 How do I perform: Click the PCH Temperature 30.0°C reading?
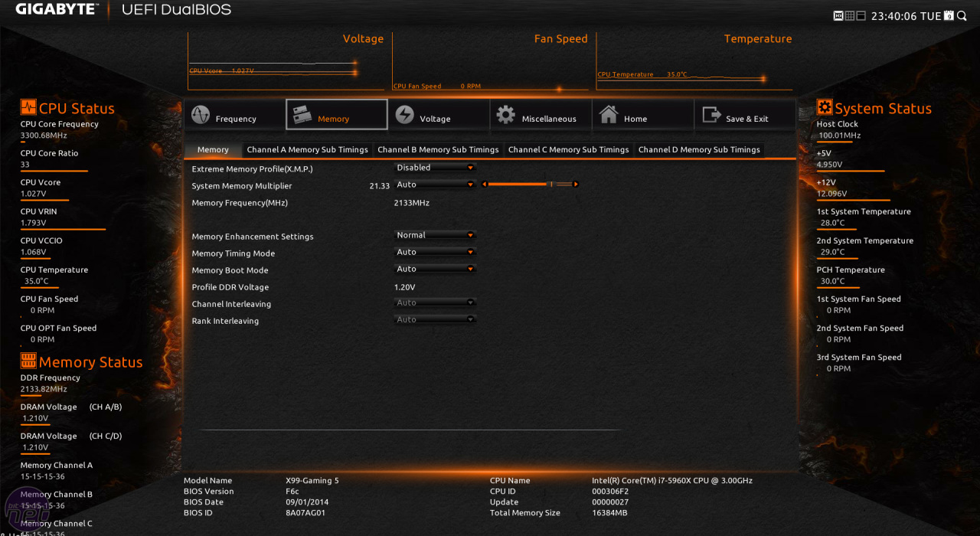point(833,281)
